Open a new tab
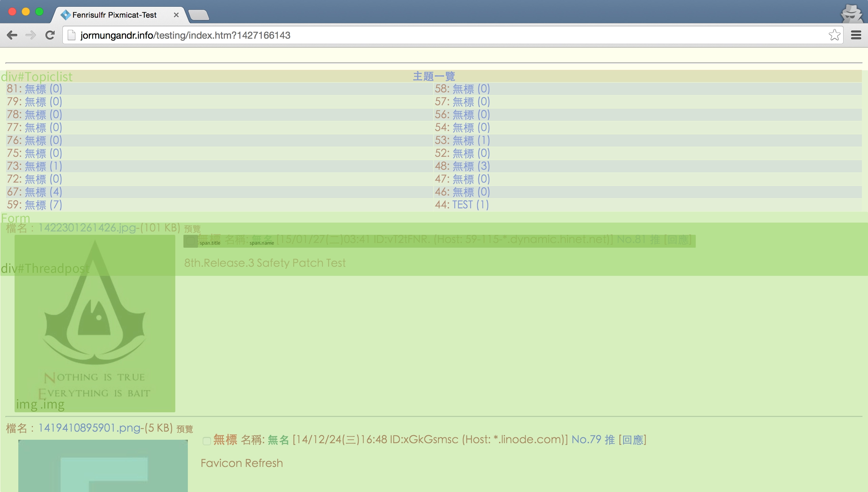This screenshot has height=492, width=868. (x=199, y=15)
